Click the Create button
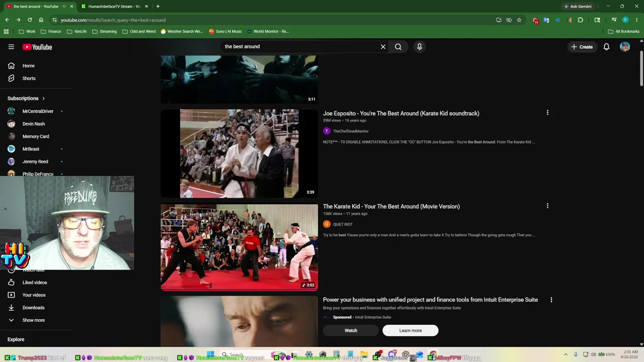Screen dimensions: 644x362 pyautogui.click(x=582, y=47)
